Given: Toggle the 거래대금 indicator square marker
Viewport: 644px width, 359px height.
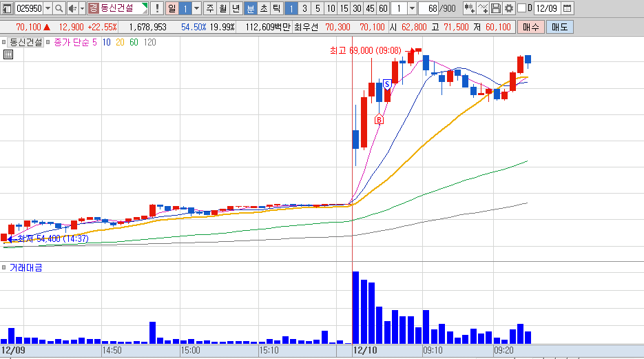Looking at the screenshot, I should pos(3,267).
